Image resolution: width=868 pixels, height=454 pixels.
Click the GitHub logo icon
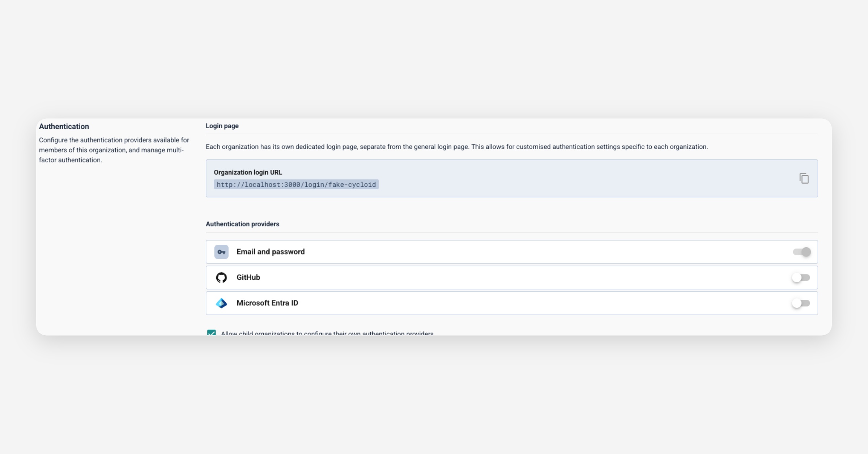tap(221, 278)
